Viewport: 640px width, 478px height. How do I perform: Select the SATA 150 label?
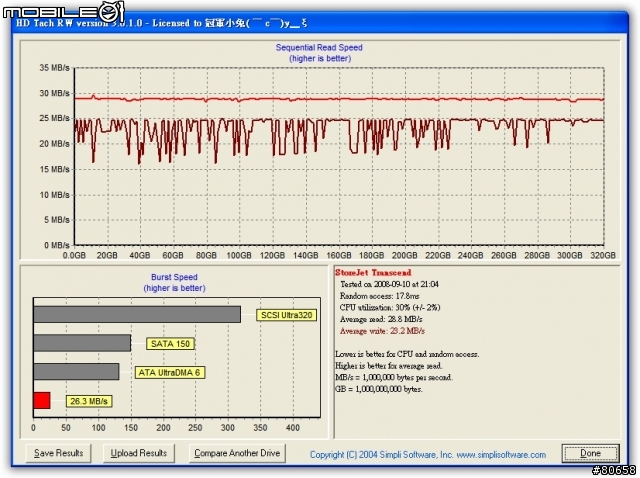[x=170, y=344]
